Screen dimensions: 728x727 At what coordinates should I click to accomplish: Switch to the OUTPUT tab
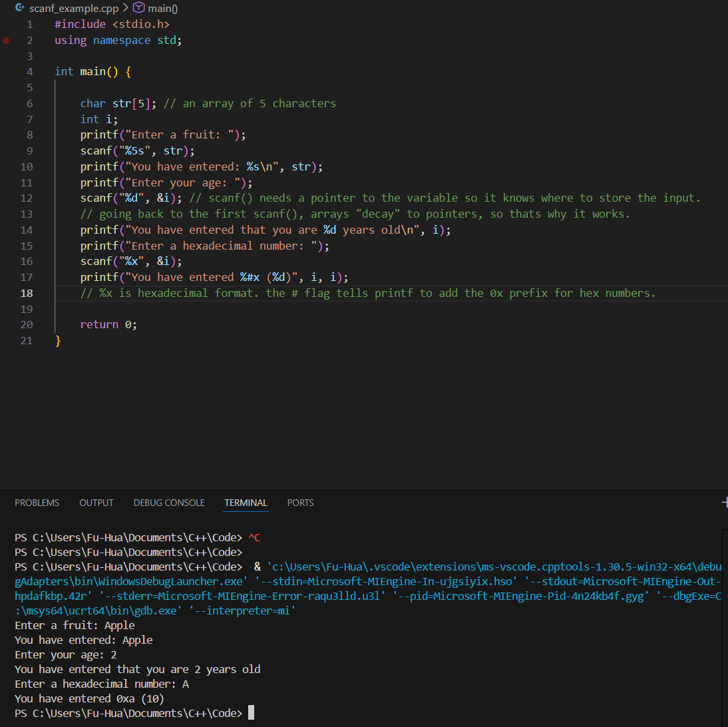[96, 503]
